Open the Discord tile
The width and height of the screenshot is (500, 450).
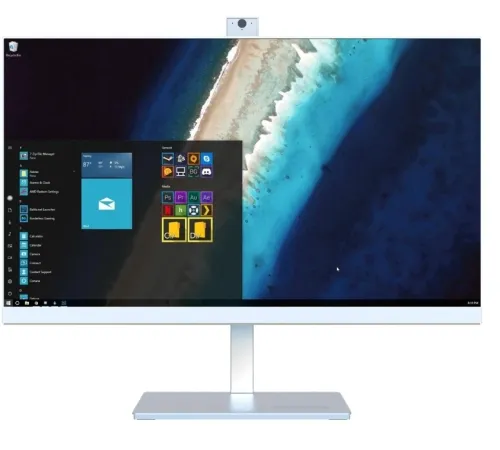click(x=207, y=172)
